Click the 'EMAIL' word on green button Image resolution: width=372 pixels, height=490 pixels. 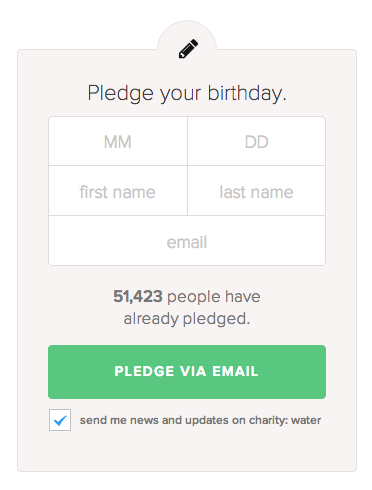pos(235,371)
